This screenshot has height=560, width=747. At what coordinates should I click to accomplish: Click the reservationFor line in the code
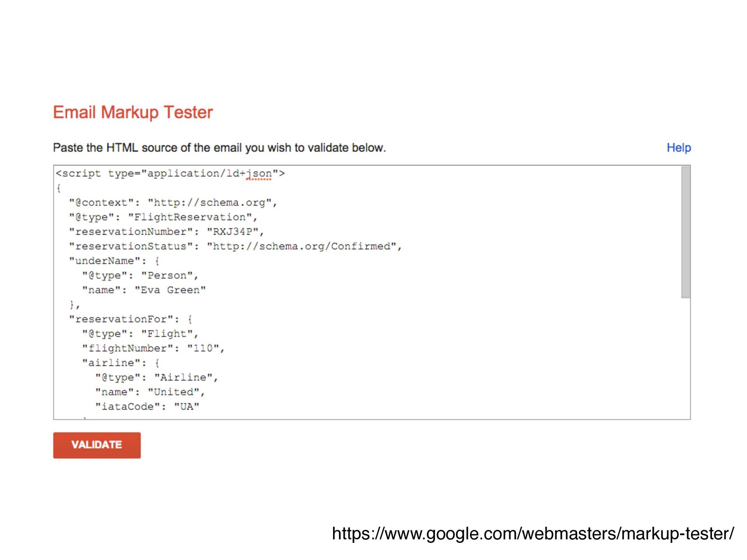(130, 319)
